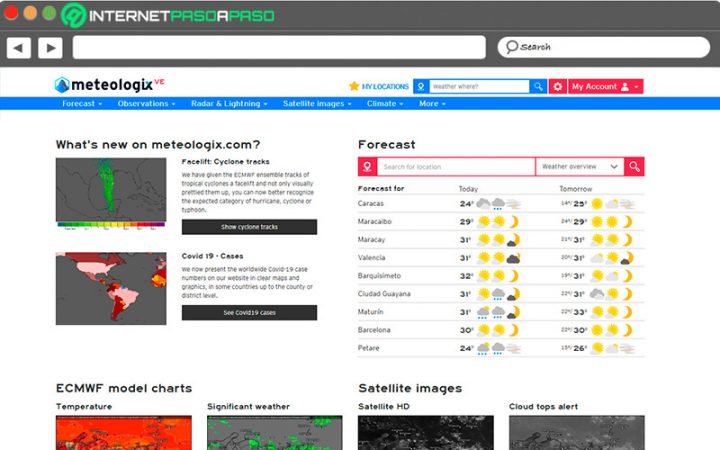The width and height of the screenshot is (720, 450).
Task: Click the Search for location input field
Action: tap(456, 167)
